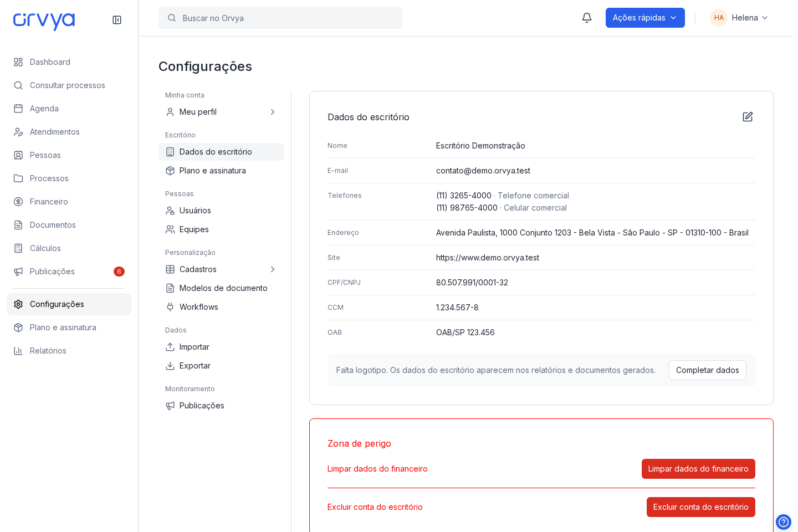
Task: Click the Cadastros table icon
Action: (170, 269)
